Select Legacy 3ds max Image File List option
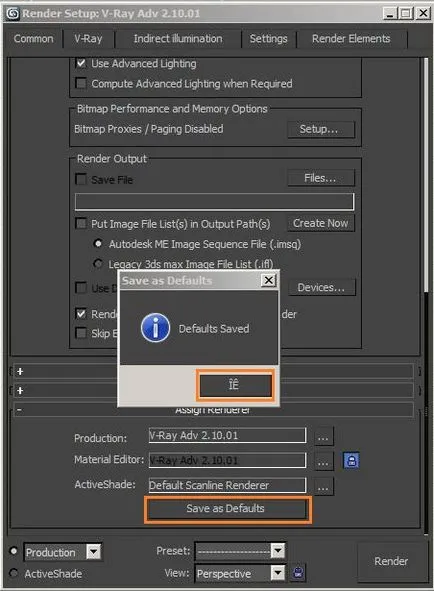The height and width of the screenshot is (591, 434). [x=98, y=263]
